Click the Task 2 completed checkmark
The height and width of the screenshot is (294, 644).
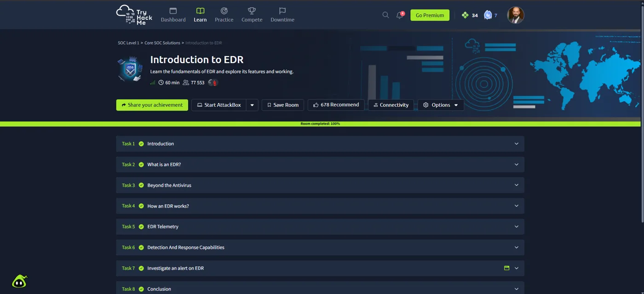141,165
